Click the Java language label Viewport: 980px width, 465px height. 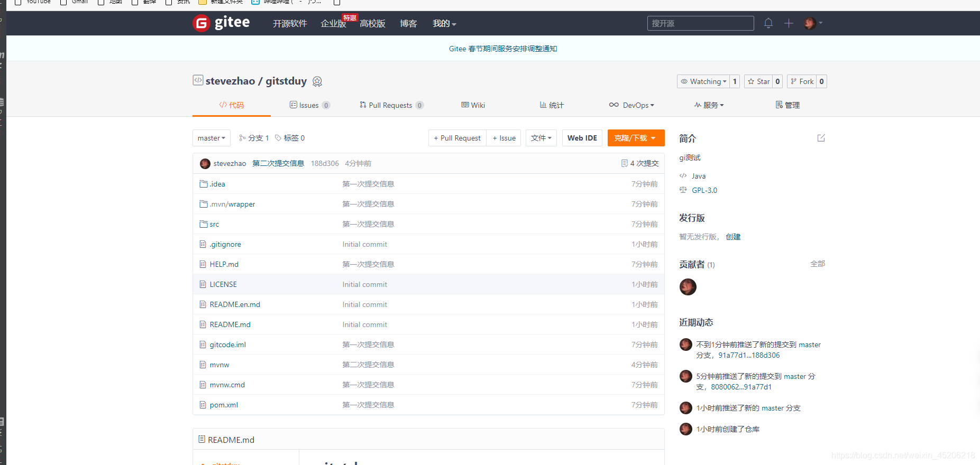pyautogui.click(x=699, y=176)
